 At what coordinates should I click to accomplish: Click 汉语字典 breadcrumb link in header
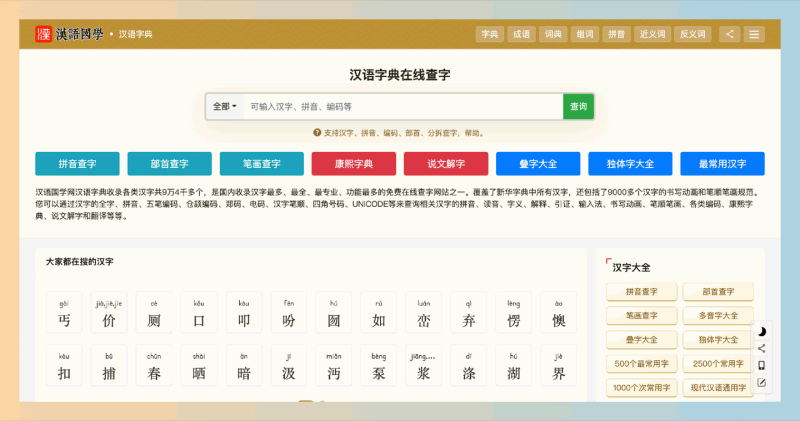click(x=136, y=34)
